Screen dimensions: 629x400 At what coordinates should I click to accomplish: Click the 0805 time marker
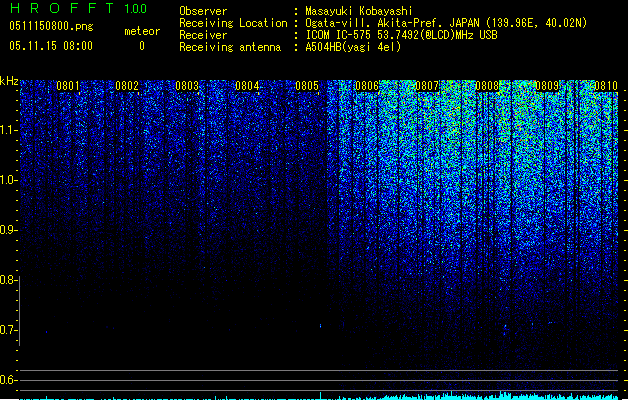pyautogui.click(x=307, y=86)
